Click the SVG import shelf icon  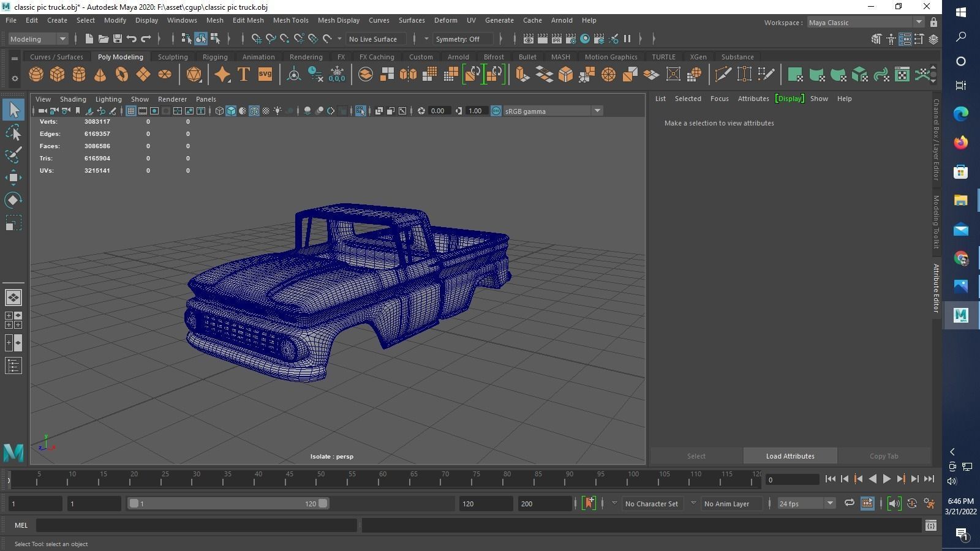click(x=265, y=75)
